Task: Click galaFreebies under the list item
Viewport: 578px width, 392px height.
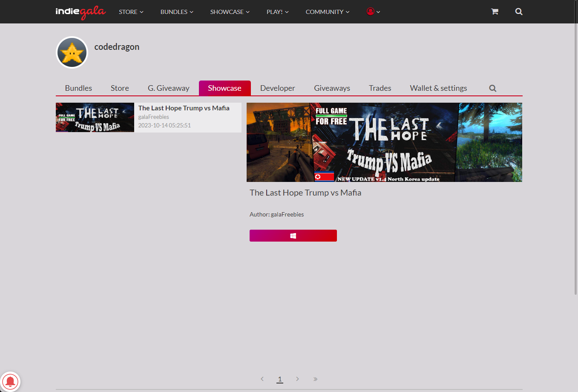Action: 153,117
